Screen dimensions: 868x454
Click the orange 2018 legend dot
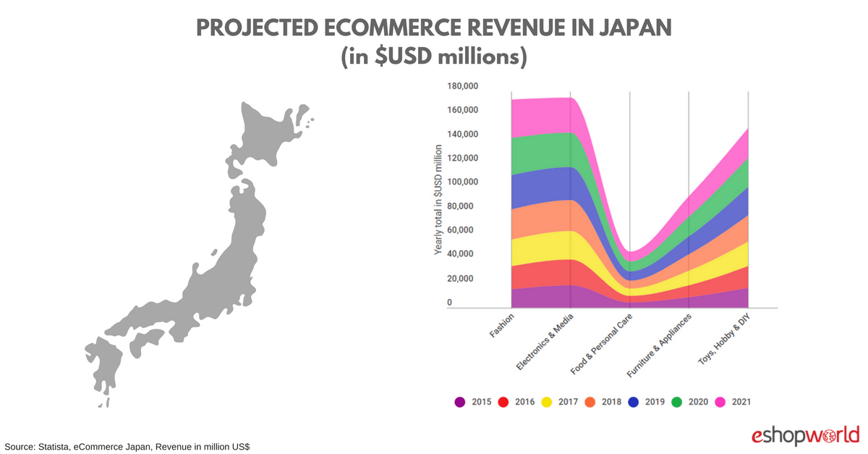click(x=591, y=402)
